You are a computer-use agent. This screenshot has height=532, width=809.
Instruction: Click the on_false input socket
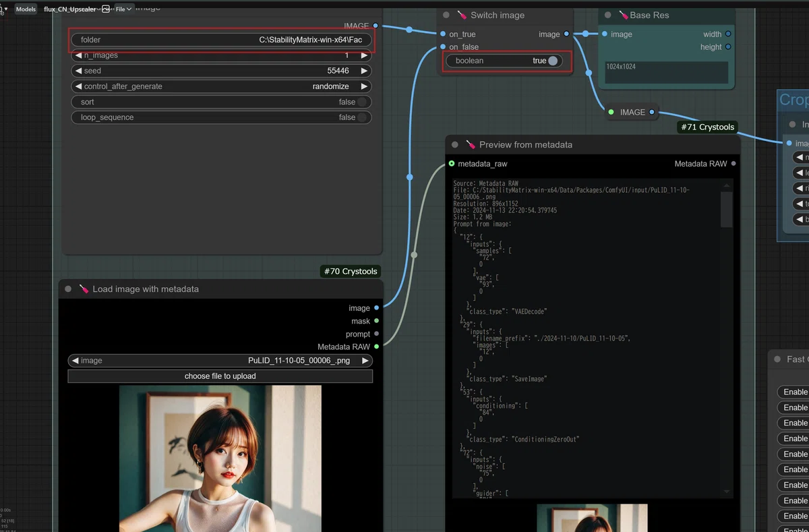point(443,47)
